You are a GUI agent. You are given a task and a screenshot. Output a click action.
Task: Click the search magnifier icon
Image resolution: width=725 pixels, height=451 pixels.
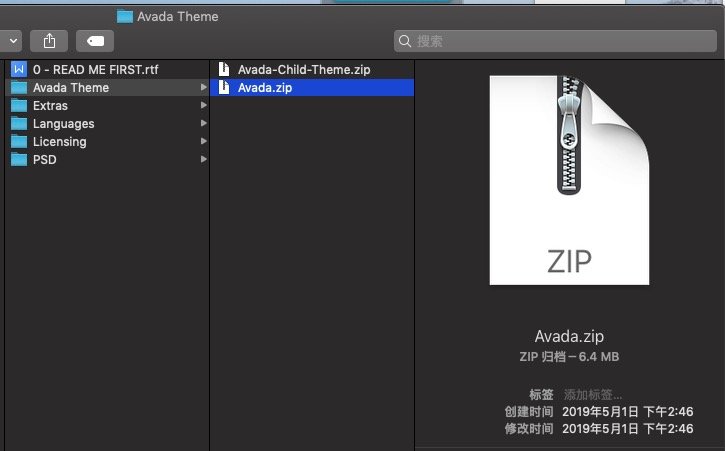[405, 41]
